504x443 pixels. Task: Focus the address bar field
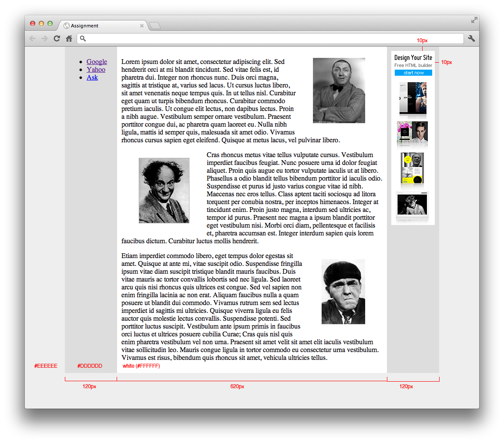[x=270, y=39]
